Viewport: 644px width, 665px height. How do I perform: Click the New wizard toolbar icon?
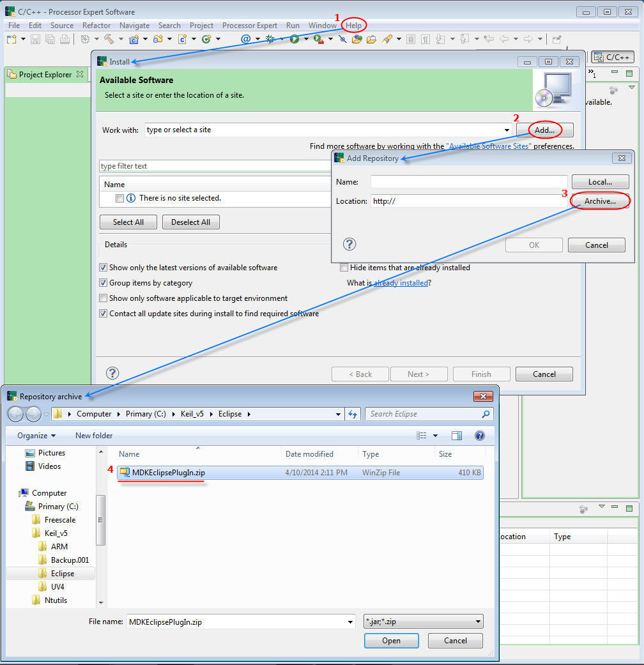[x=11, y=40]
